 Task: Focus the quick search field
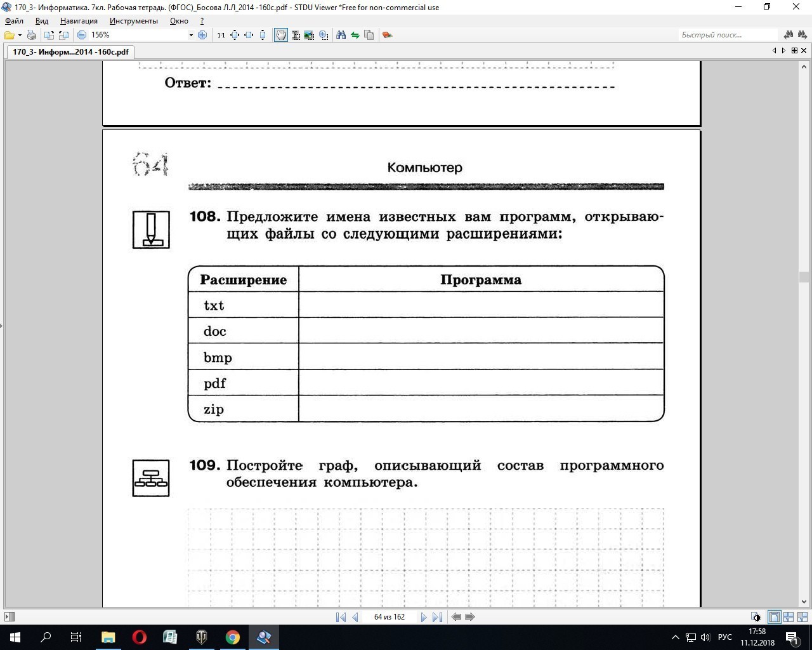[x=728, y=35]
